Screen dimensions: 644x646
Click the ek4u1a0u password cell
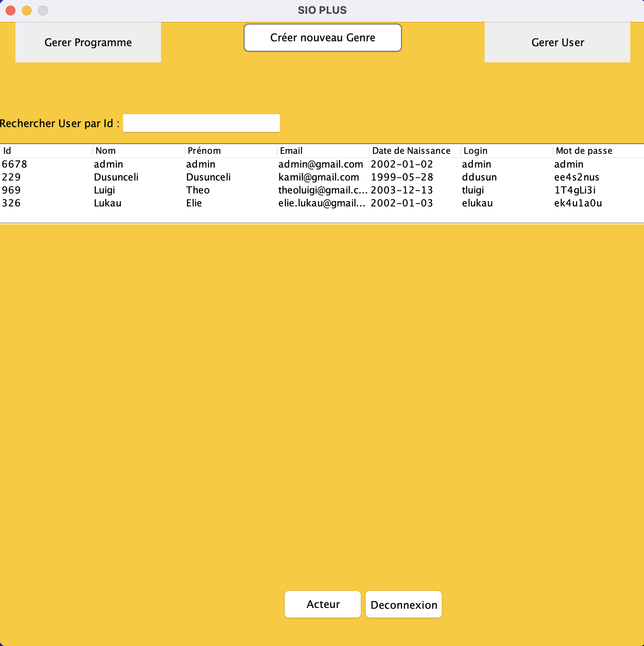578,203
